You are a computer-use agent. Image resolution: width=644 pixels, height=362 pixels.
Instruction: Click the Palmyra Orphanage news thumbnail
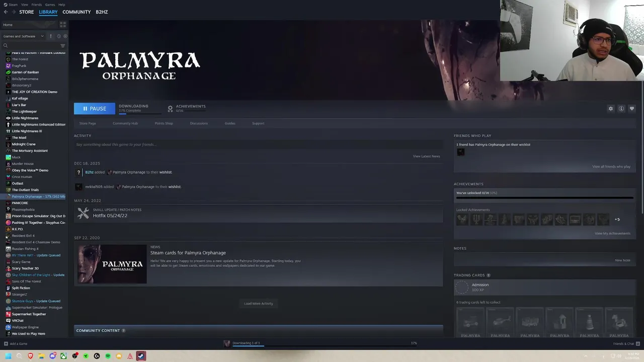click(x=112, y=264)
